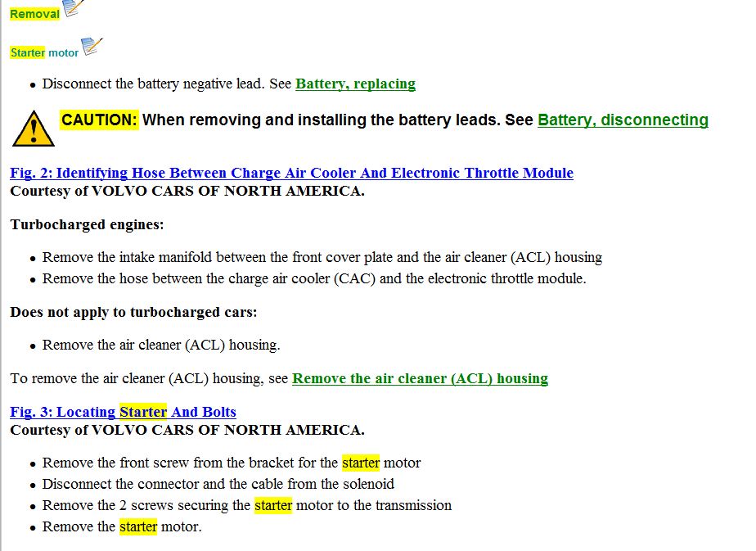Open Fig. 3 Locating Starter And Bolts link
This screenshot has height=551, width=756.
[123, 412]
